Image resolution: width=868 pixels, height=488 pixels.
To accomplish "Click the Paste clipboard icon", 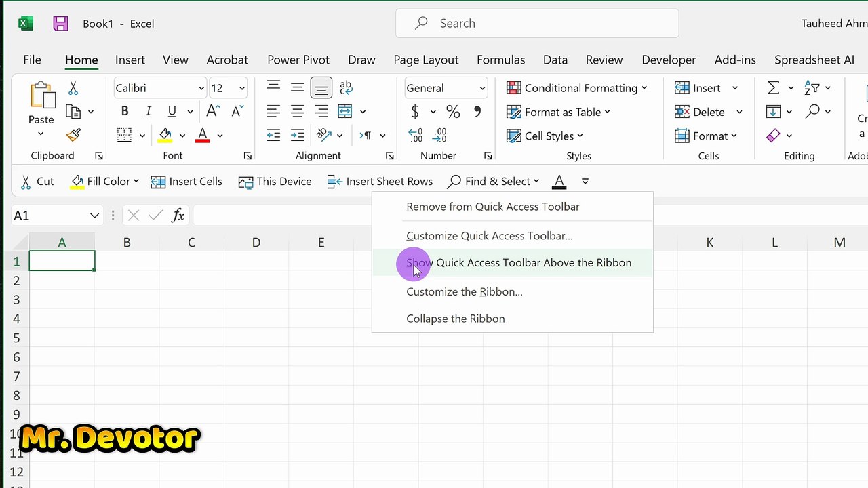I will pos(42,95).
